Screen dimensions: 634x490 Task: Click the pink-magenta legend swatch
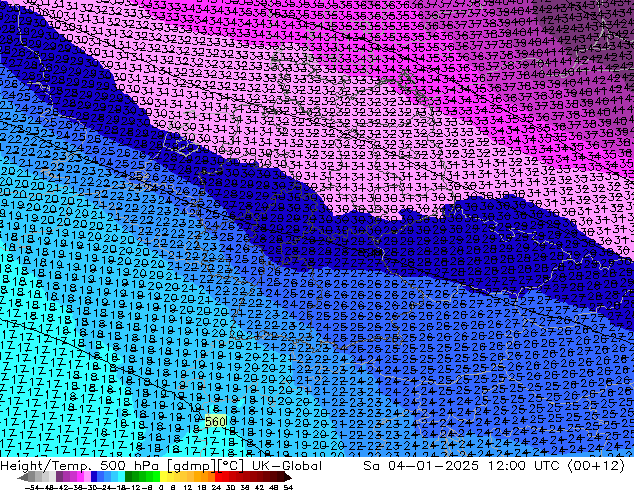(x=80, y=477)
